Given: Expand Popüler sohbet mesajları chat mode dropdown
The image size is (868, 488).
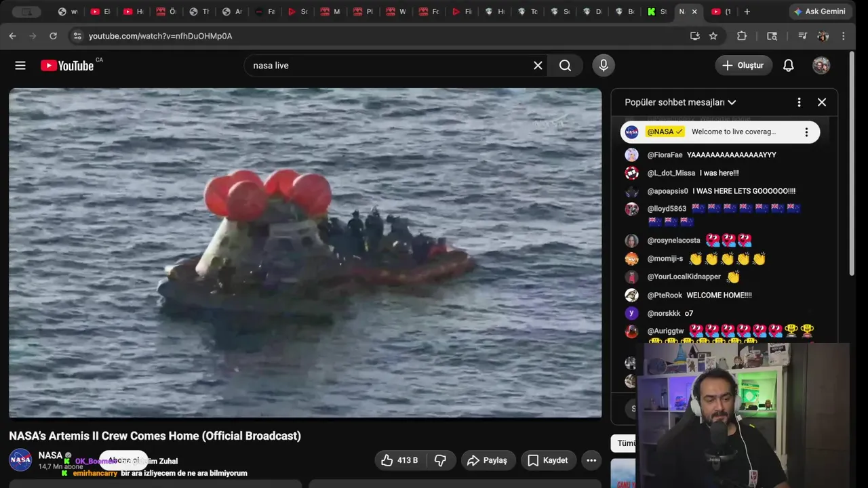Looking at the screenshot, I should pos(680,102).
